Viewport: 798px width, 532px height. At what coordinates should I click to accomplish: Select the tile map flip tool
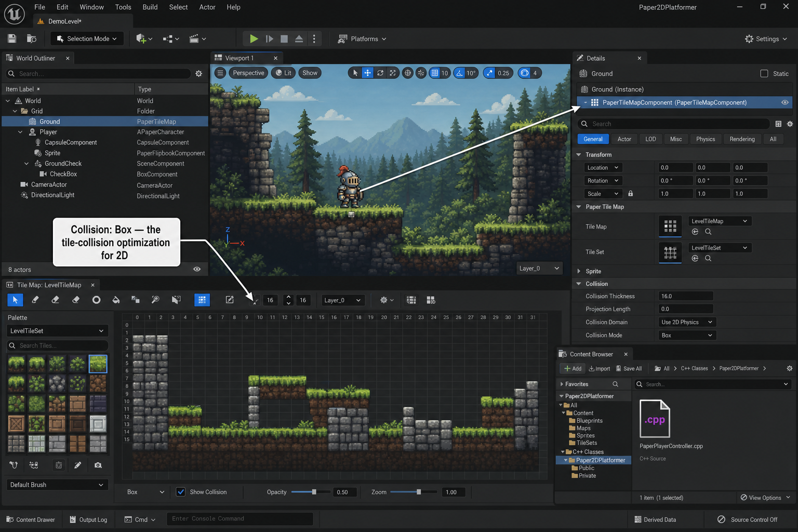point(177,300)
